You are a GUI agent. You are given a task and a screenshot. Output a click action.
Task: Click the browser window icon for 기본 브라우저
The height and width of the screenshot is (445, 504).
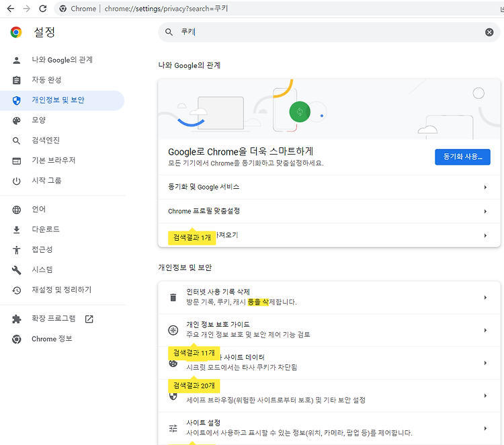(16, 161)
